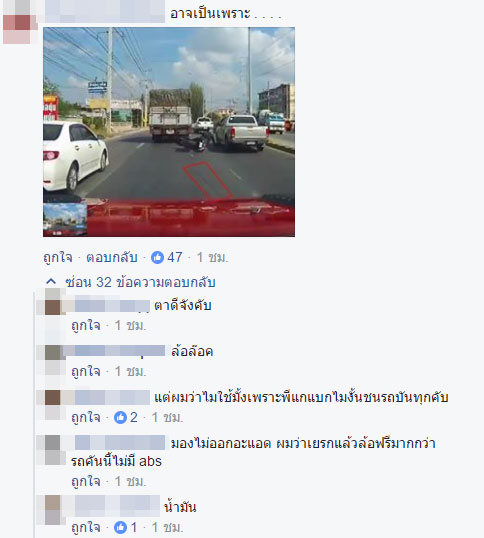
Task: Like the ตาดีจังคับ reply
Action: coord(86,325)
